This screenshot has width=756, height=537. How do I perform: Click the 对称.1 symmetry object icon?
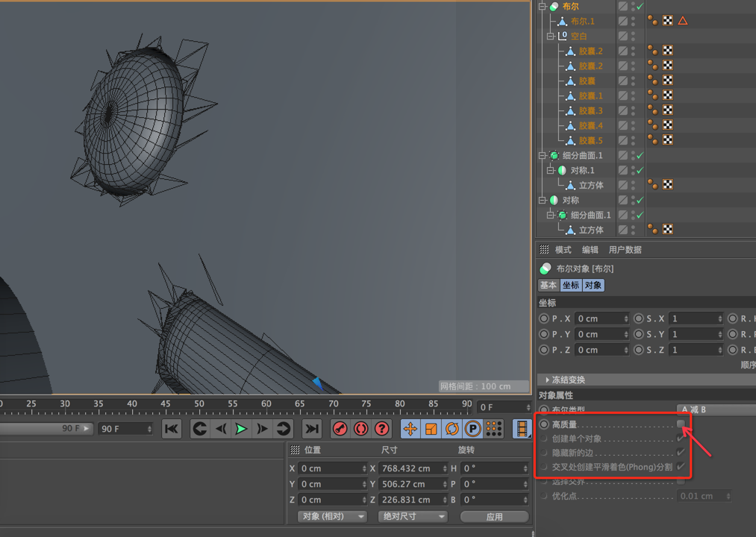tap(562, 170)
